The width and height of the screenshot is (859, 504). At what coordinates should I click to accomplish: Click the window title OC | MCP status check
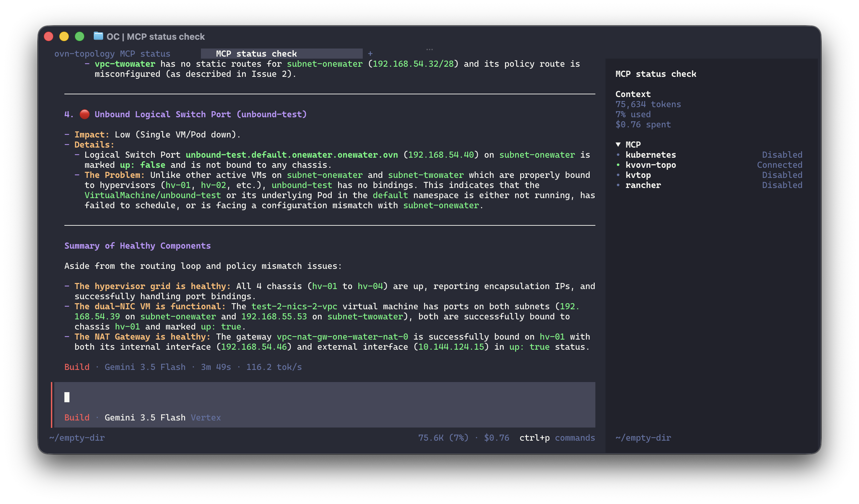pos(155,36)
